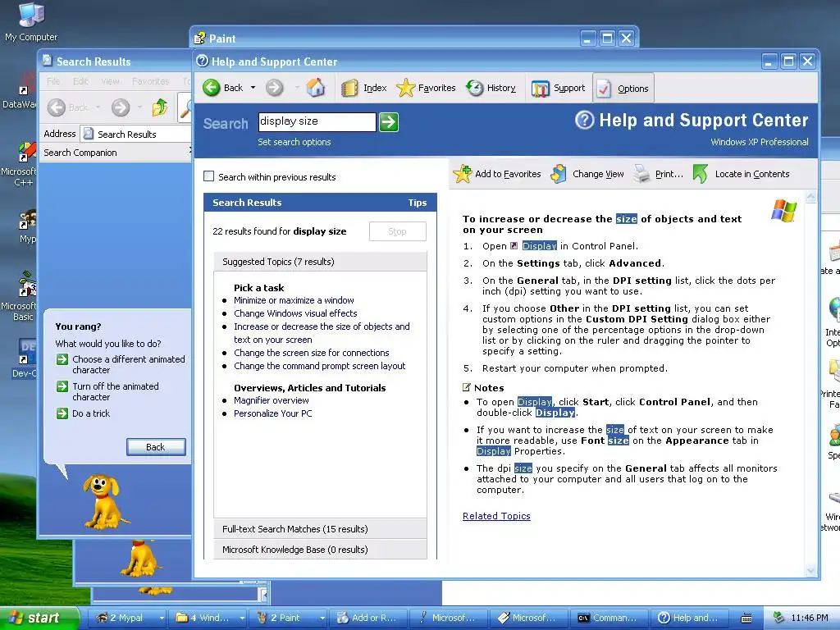
Task: Expand Full-text Search Matches section
Action: [x=321, y=529]
